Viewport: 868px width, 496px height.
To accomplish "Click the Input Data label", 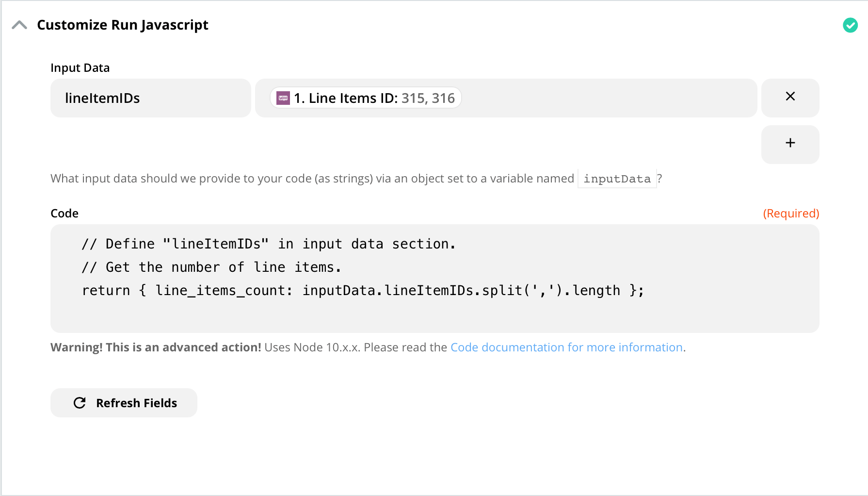I will pyautogui.click(x=80, y=68).
